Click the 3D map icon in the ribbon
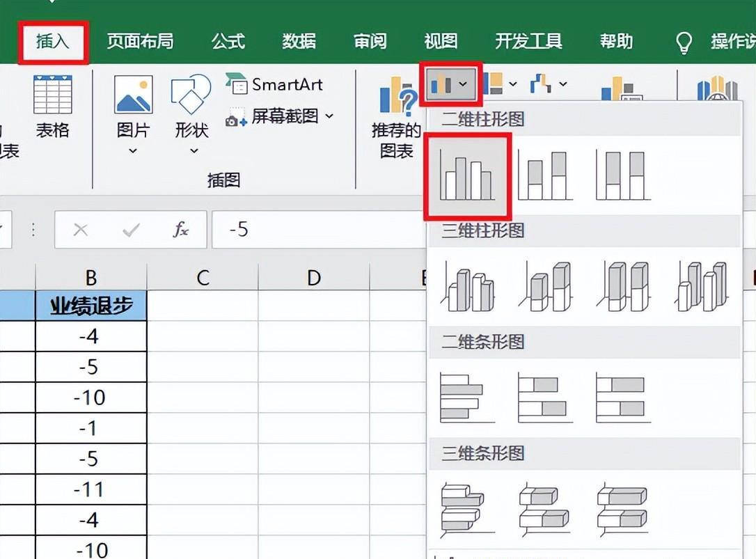The width and height of the screenshot is (756, 559). coord(718,88)
